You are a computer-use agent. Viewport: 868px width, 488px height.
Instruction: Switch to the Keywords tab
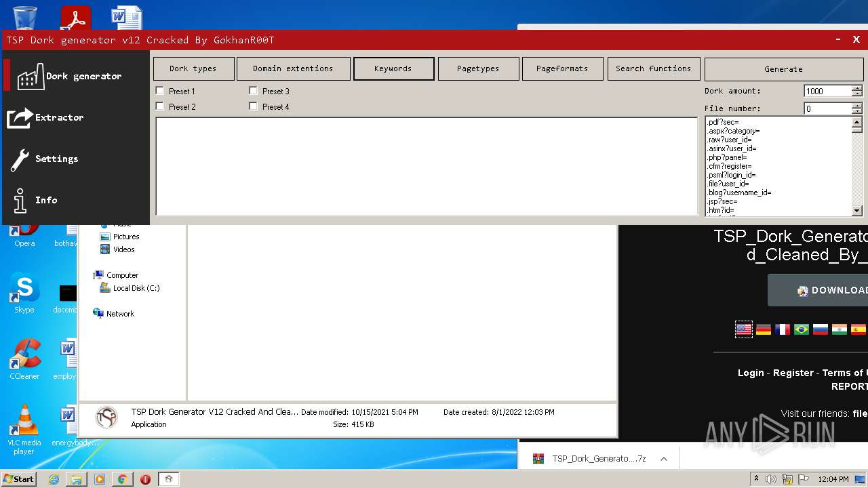click(x=393, y=68)
